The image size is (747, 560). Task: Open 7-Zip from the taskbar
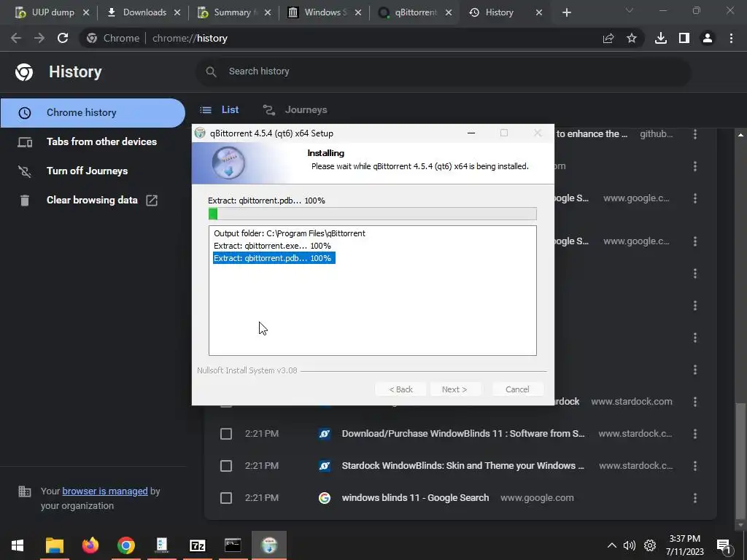click(x=197, y=545)
